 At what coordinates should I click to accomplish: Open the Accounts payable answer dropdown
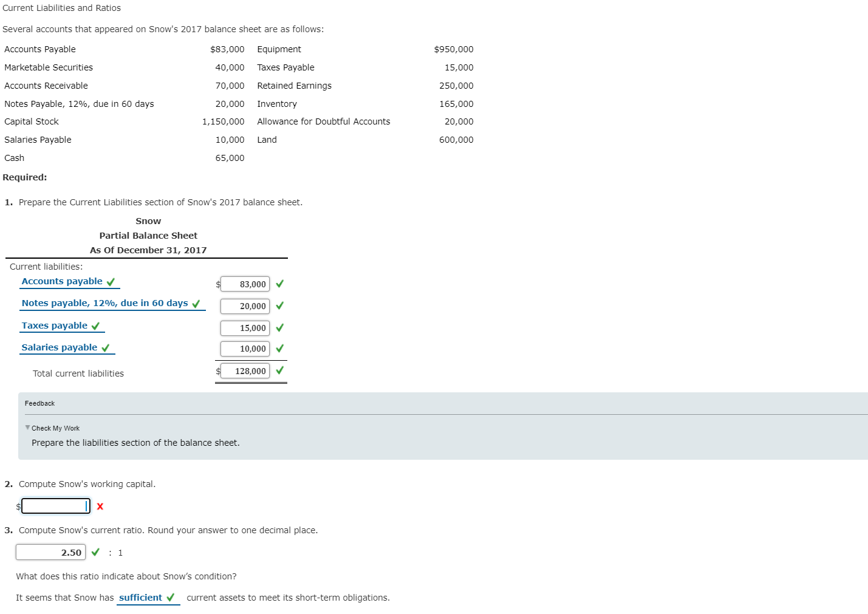pyautogui.click(x=62, y=281)
